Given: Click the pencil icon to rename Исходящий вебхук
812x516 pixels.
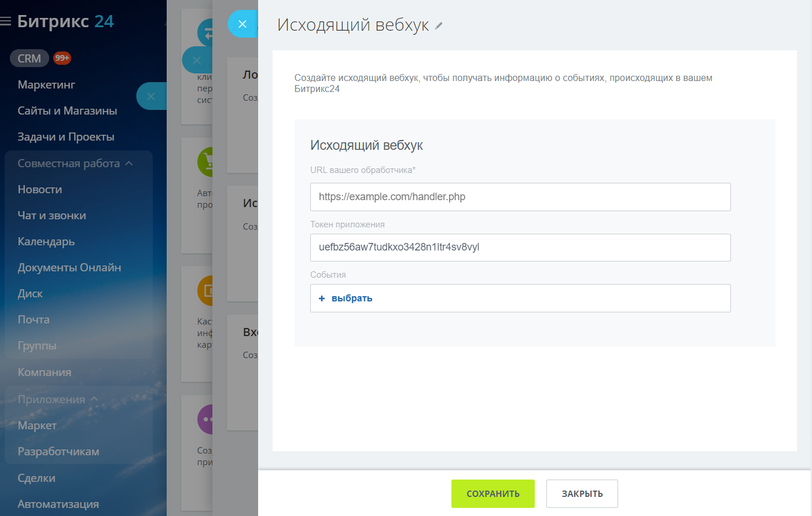Looking at the screenshot, I should click(x=439, y=25).
